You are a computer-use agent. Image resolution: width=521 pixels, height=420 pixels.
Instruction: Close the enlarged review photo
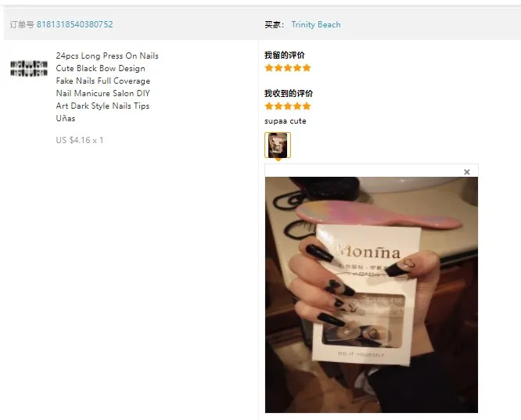click(x=467, y=172)
